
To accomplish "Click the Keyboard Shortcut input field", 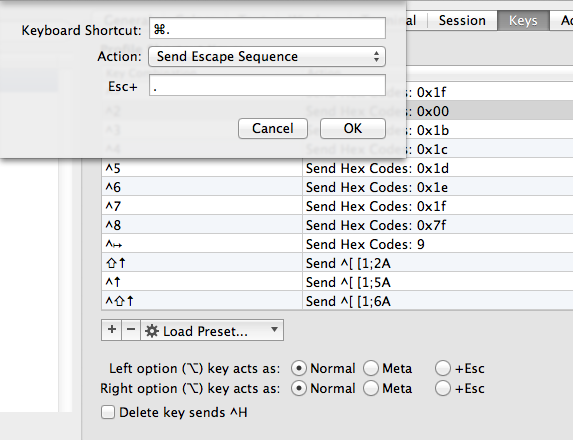I will coord(267,29).
